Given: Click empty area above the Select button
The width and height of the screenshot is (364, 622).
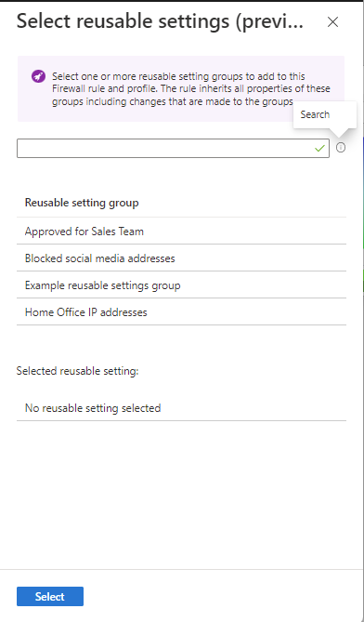Looking at the screenshot, I should [181, 496].
